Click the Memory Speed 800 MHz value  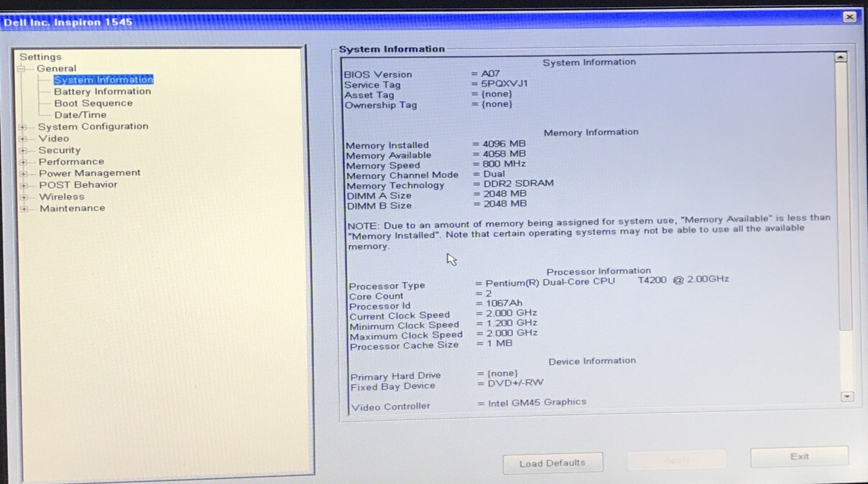[x=506, y=164]
